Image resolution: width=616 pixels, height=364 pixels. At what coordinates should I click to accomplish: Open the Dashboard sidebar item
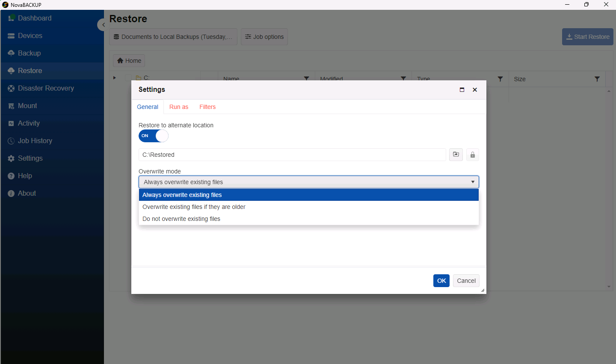click(52, 18)
